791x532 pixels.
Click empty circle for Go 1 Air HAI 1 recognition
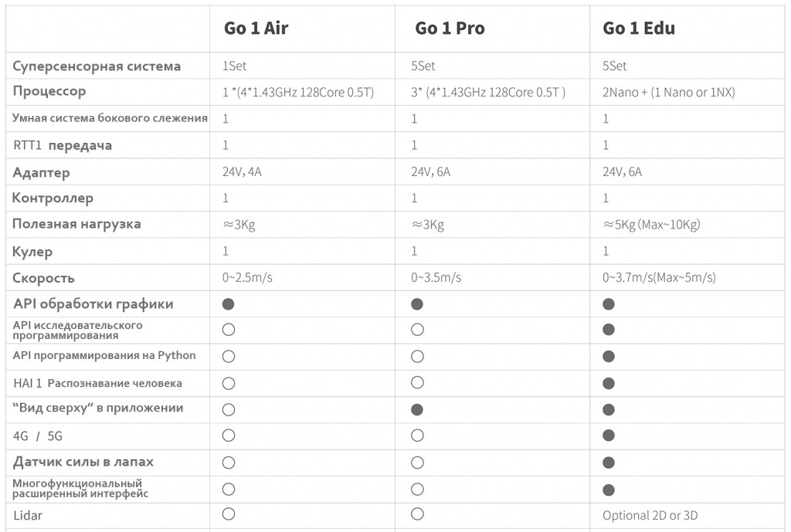pyautogui.click(x=229, y=383)
